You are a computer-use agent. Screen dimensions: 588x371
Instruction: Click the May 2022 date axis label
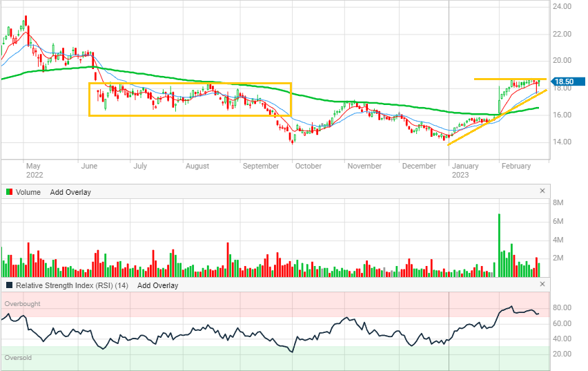35,170
